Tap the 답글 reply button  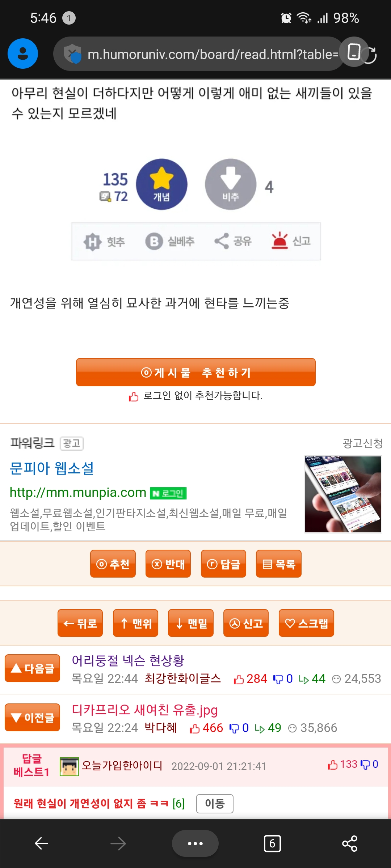click(223, 564)
